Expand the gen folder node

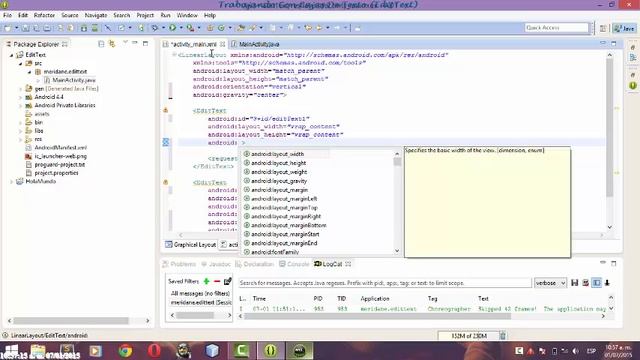pos(20,89)
